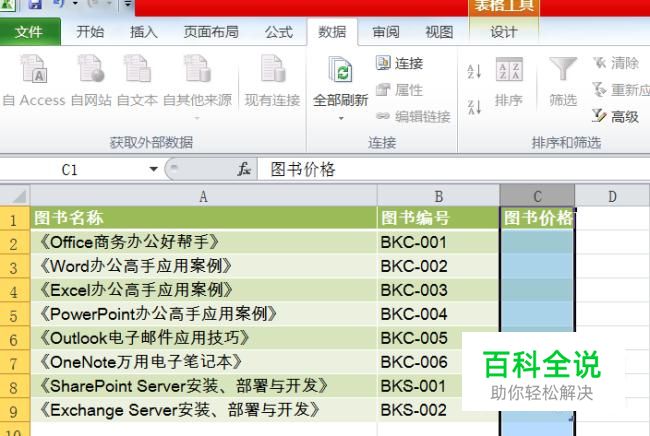Expand the 全部刷新 dropdown arrow
The height and width of the screenshot is (436, 650).
tap(341, 119)
